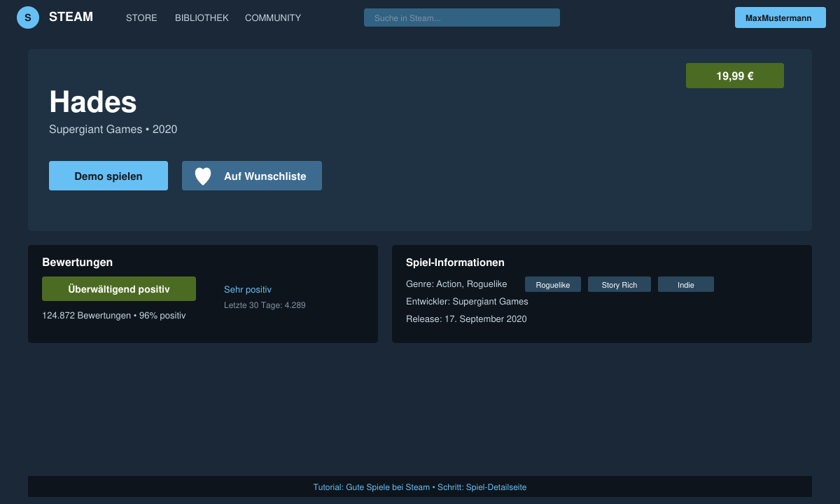The image size is (840, 504).
Task: Add Hades via 'Auf Wunschliste'
Action: [x=252, y=176]
